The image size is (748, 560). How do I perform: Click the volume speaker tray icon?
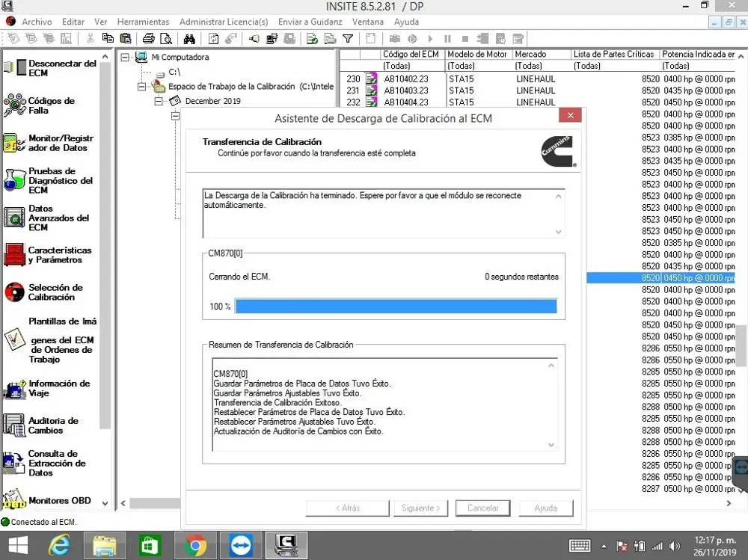[x=675, y=546]
